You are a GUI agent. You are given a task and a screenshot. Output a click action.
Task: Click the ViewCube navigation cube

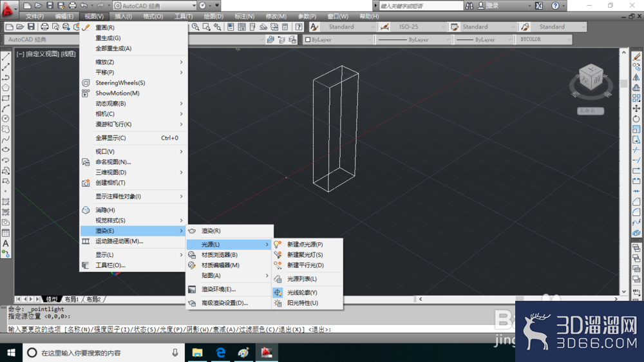click(x=591, y=78)
